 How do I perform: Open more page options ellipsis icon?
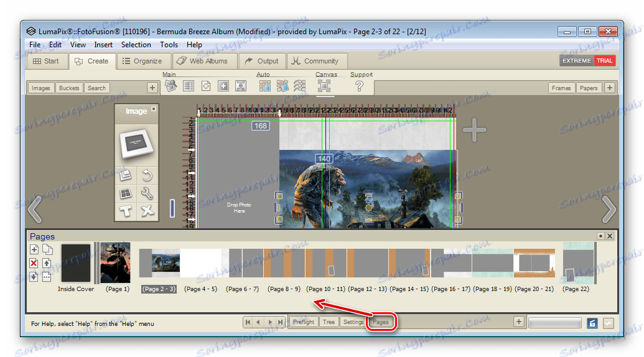point(47,277)
